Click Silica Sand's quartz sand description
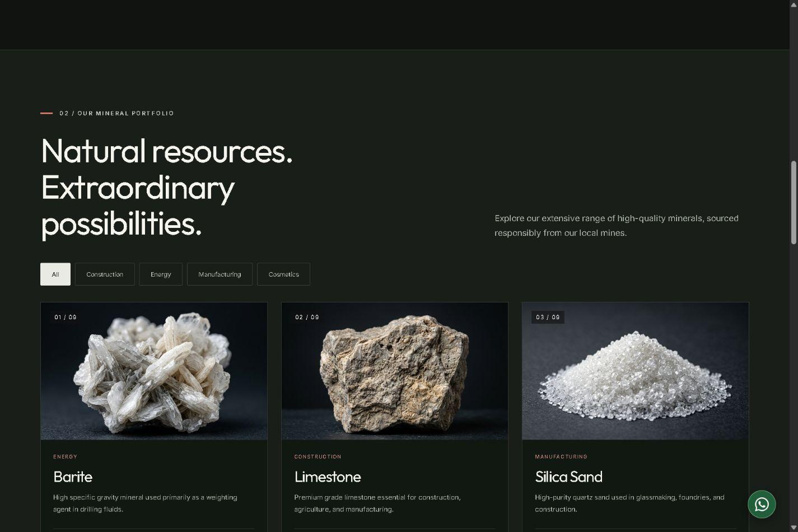Screen dimensions: 798x532 click(x=629, y=503)
